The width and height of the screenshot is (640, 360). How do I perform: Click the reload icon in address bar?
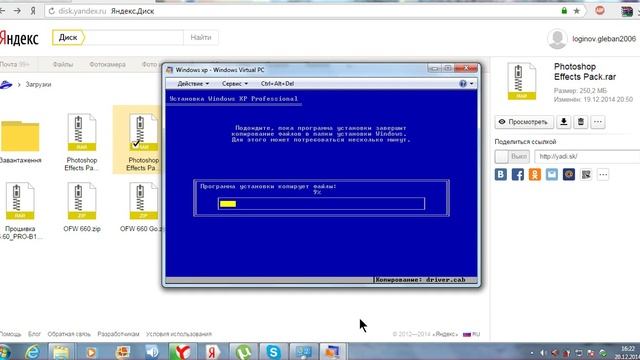[51, 11]
